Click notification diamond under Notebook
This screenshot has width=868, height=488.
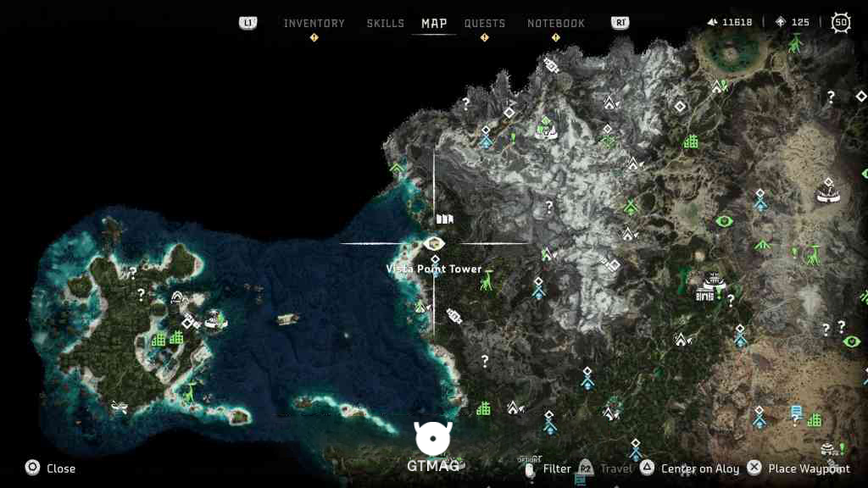click(x=556, y=37)
